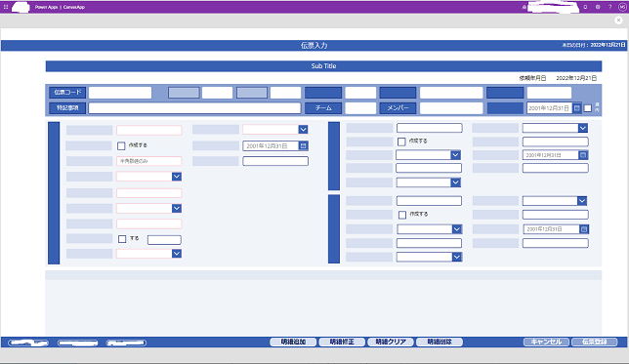
Task: Open the notifications bell in header
Action: (x=585, y=7)
